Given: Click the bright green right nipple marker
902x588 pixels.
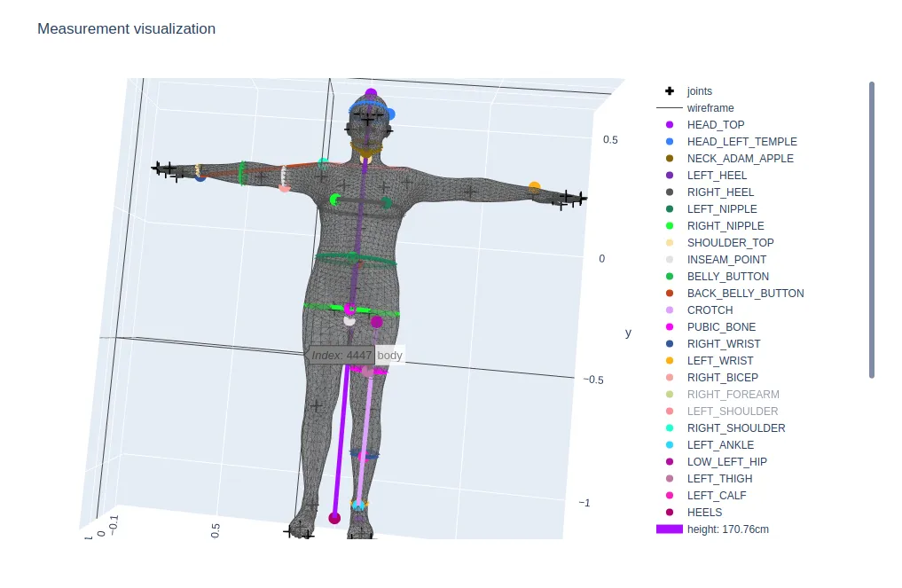Looking at the screenshot, I should [x=334, y=200].
